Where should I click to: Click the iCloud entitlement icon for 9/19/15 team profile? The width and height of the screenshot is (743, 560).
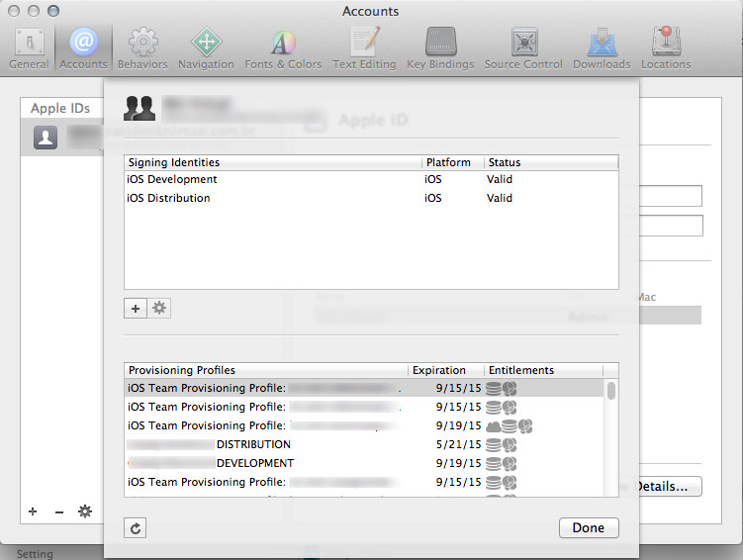coord(494,426)
